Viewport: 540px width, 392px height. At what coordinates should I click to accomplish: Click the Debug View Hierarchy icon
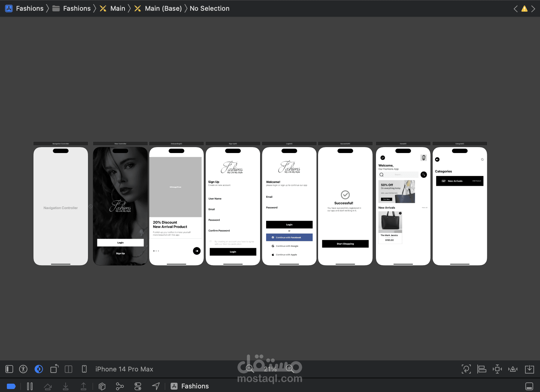click(102, 386)
